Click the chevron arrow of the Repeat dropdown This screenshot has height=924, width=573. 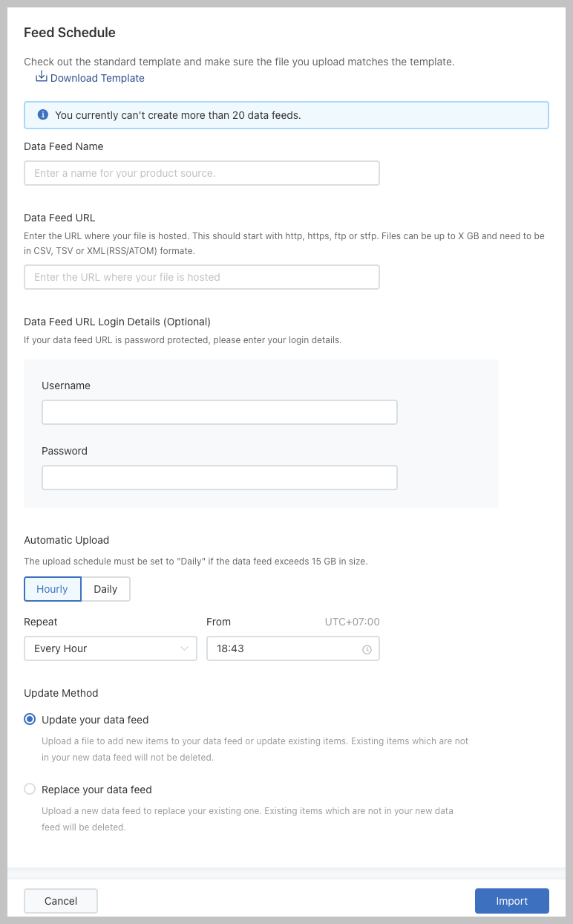tap(185, 648)
